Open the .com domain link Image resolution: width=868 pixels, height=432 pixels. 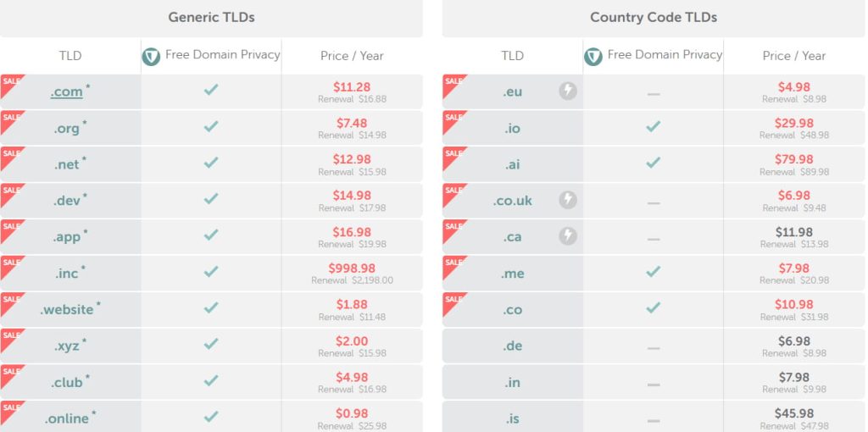click(x=67, y=91)
